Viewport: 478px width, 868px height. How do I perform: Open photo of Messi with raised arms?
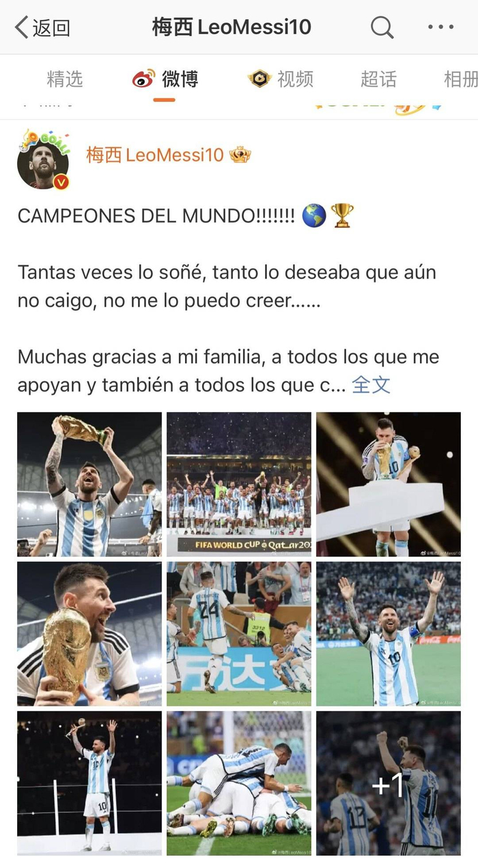[x=389, y=634]
